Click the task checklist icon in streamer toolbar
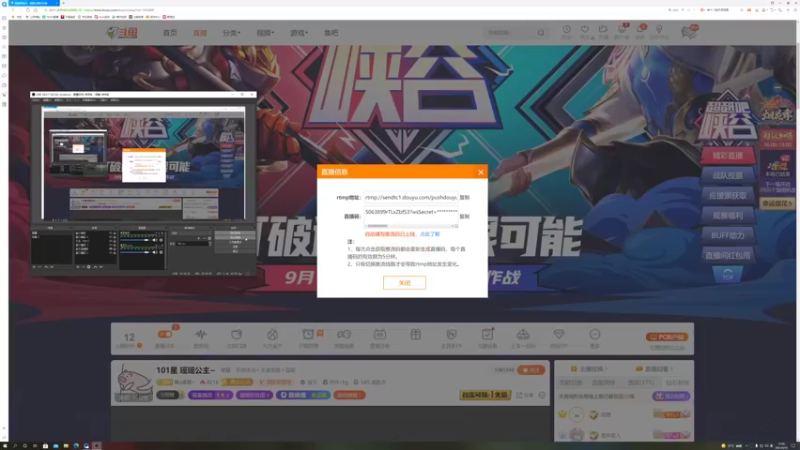The width and height of the screenshot is (800, 450). (487, 335)
